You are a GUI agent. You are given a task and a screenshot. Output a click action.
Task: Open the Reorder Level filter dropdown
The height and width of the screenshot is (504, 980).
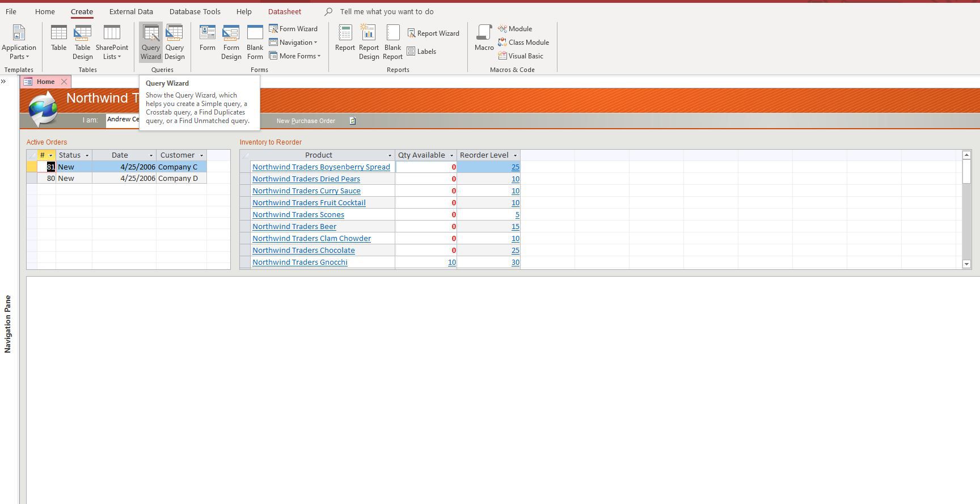click(x=516, y=155)
